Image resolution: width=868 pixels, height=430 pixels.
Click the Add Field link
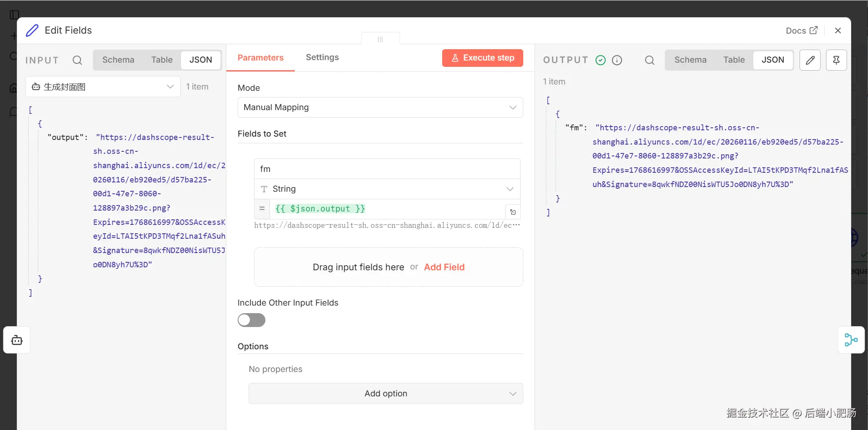[444, 267]
